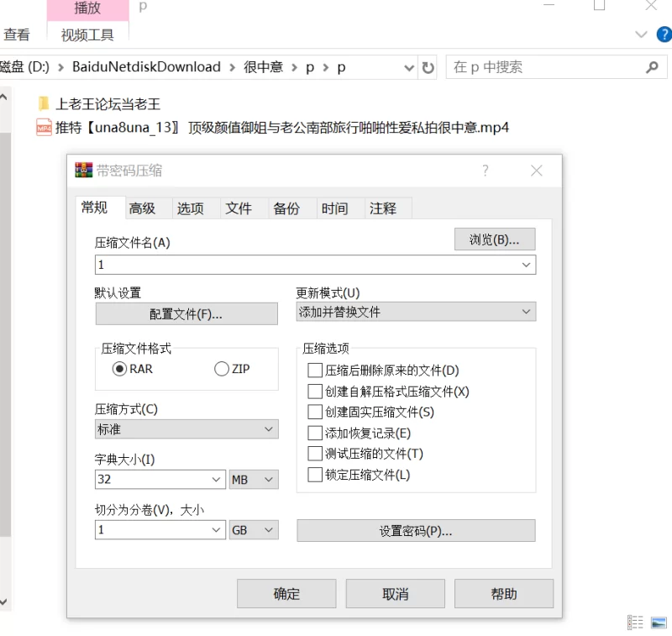
Task: Open archive name history dropdown
Action: pyautogui.click(x=527, y=265)
